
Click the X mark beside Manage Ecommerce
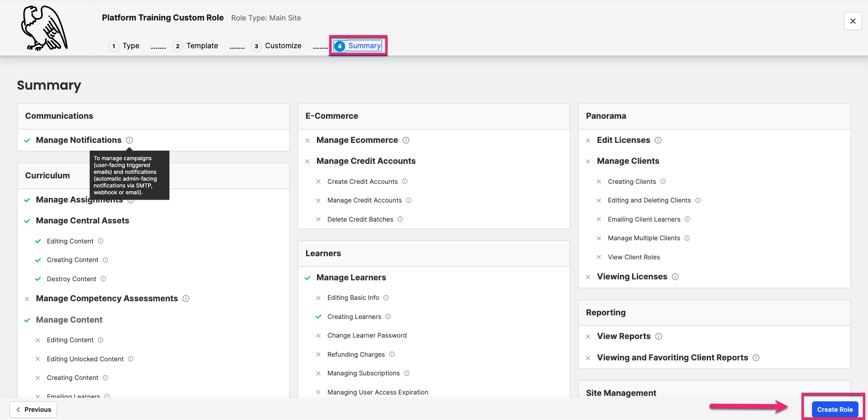pos(307,141)
